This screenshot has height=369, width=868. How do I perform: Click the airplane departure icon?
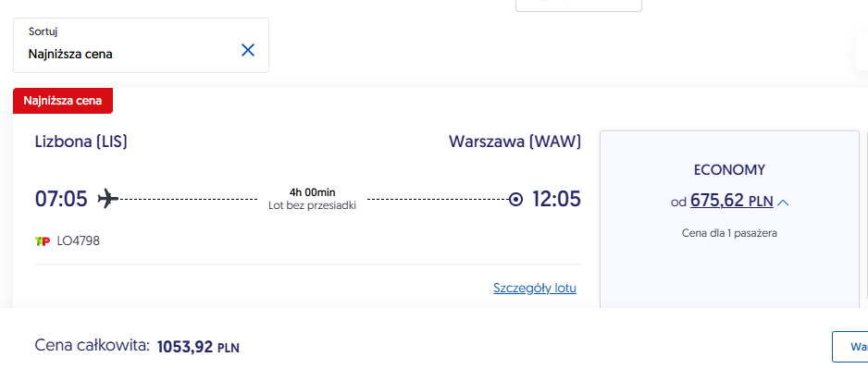pyautogui.click(x=108, y=199)
